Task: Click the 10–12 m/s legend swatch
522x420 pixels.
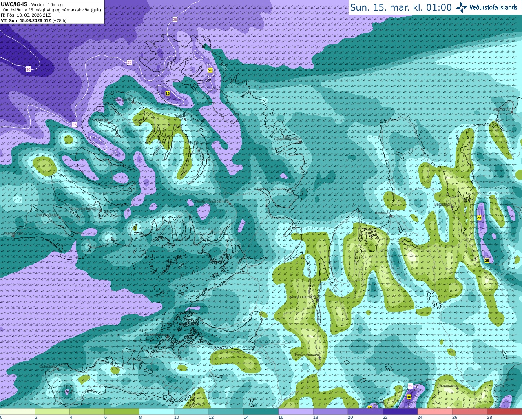Action: [x=191, y=411]
